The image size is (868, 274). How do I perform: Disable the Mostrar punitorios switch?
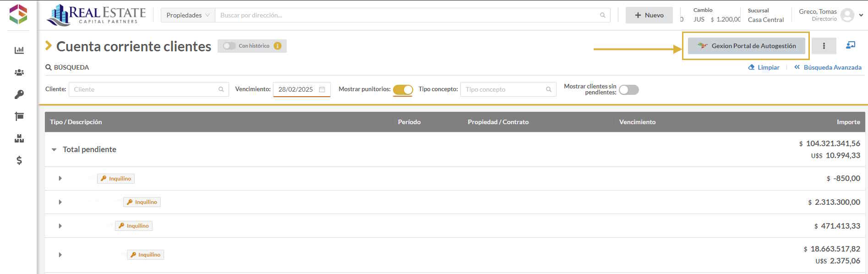(x=403, y=90)
